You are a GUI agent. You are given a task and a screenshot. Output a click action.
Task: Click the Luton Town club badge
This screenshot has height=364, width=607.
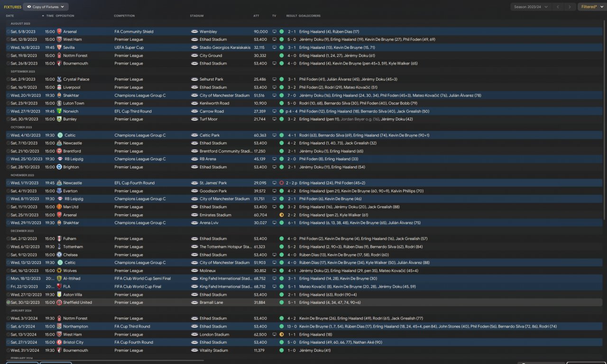click(59, 103)
